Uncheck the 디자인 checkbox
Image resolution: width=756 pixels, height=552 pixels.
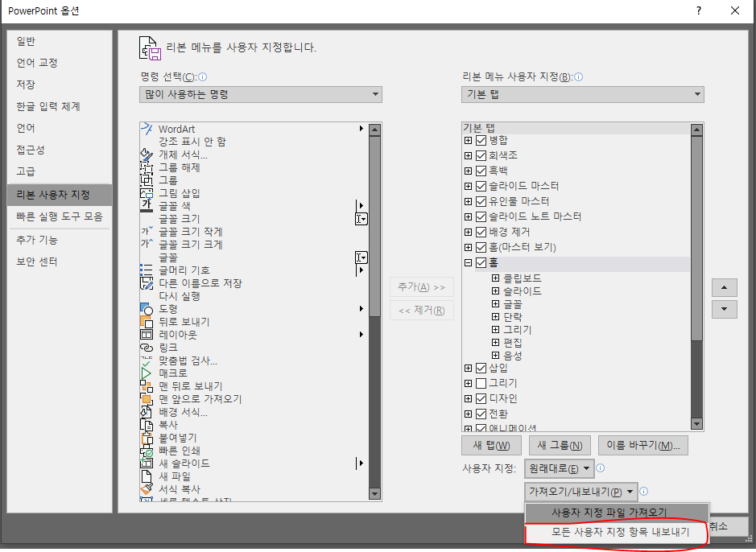coord(481,399)
